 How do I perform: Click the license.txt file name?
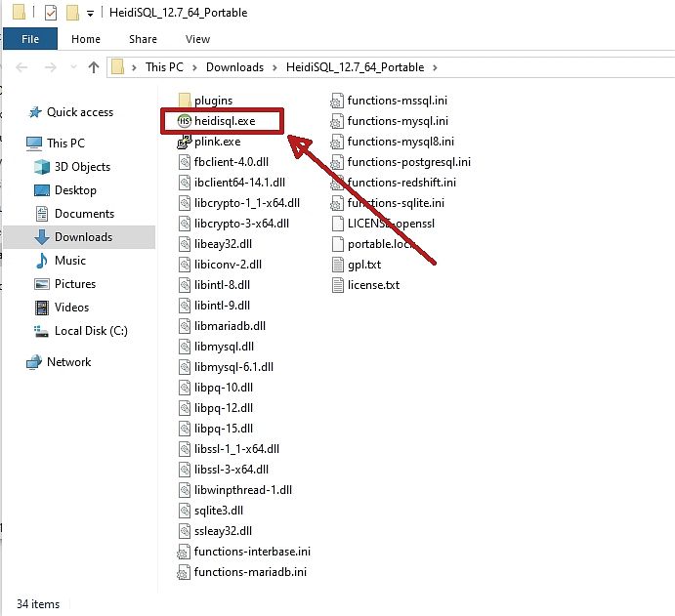click(374, 285)
